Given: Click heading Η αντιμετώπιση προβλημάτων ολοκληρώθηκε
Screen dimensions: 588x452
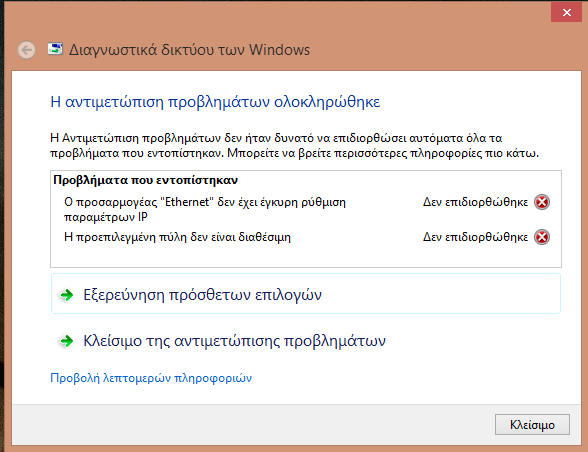Looking at the screenshot, I should click(215, 102).
